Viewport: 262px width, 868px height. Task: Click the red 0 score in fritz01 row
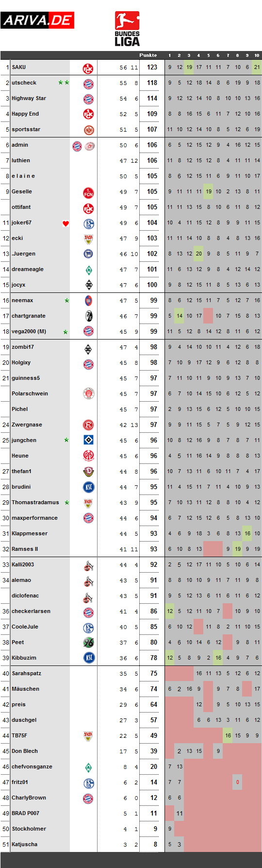pyautogui.click(x=237, y=782)
